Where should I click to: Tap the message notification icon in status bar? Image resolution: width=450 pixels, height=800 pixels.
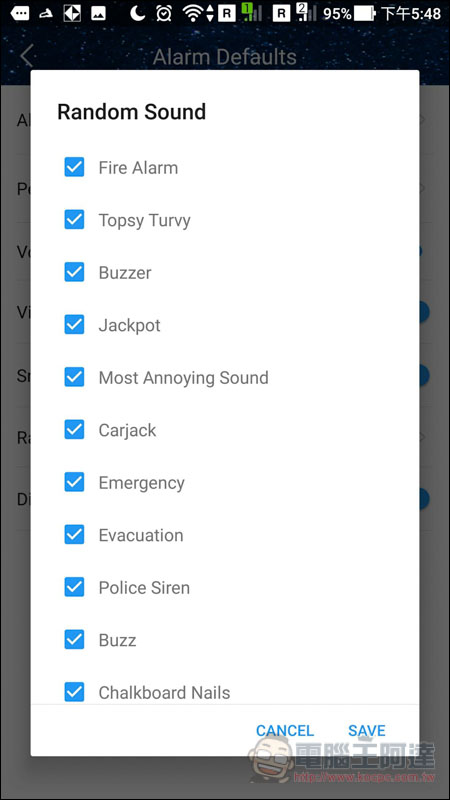(19, 13)
